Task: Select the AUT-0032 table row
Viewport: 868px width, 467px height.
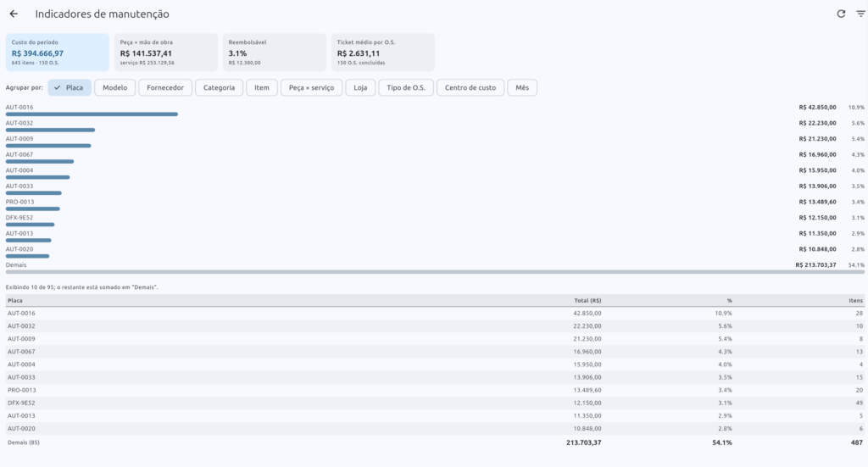Action: (x=435, y=326)
